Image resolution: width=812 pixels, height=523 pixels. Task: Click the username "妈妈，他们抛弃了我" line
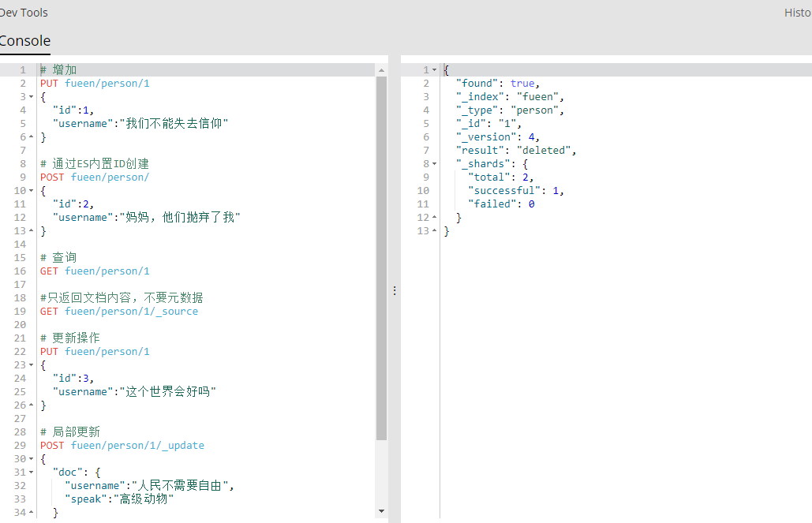(x=147, y=218)
